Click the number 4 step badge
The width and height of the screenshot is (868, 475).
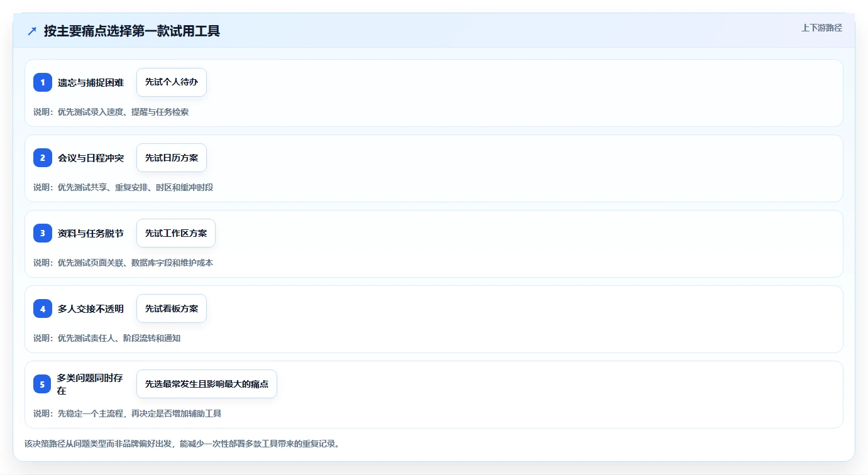[43, 308]
